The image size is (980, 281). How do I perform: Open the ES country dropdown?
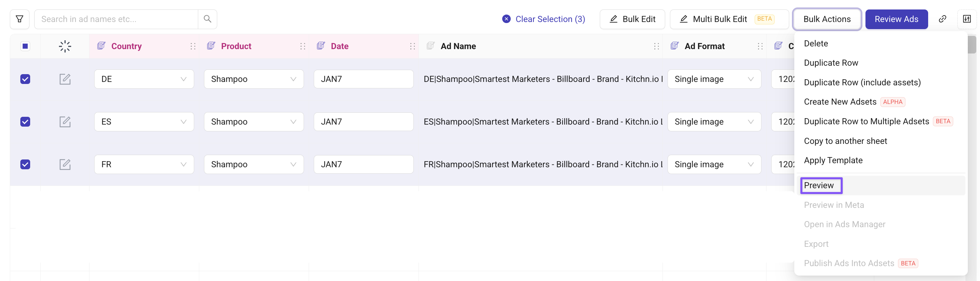[x=144, y=122]
